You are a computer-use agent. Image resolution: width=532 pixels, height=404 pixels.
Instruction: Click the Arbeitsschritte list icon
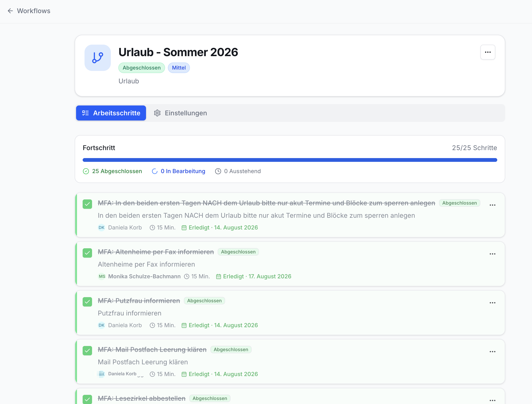point(85,113)
